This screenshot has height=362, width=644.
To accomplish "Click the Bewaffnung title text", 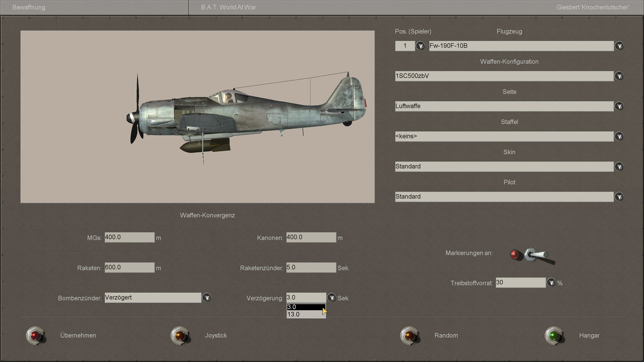I will pos(29,8).
